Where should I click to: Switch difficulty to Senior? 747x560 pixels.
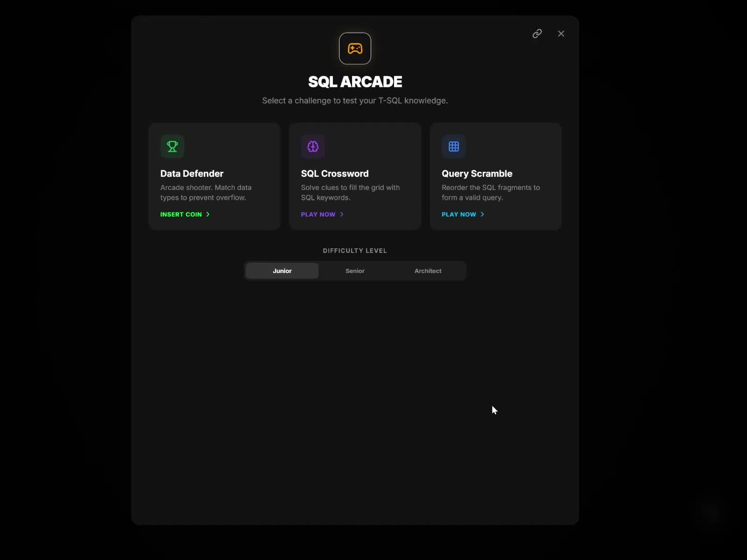tap(355, 271)
